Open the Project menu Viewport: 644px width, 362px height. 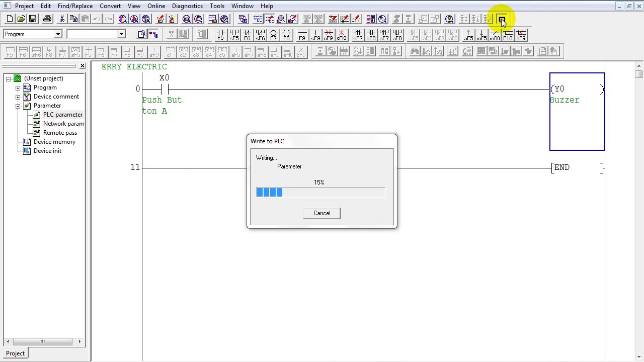tap(24, 6)
